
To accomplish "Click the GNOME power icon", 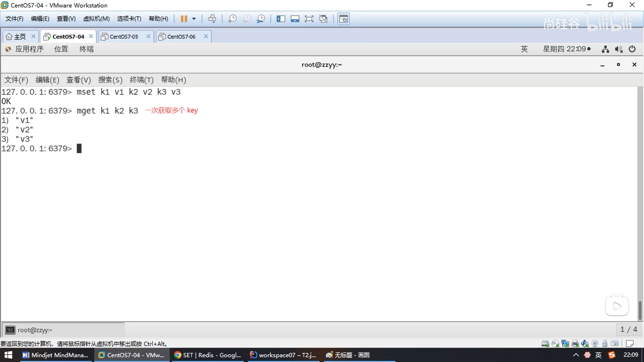I will [x=632, y=49].
